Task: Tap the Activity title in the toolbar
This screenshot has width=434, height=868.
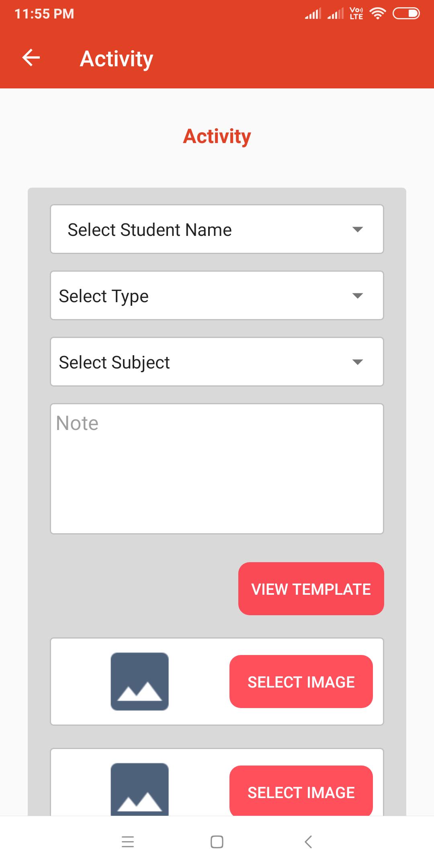Action: [x=117, y=59]
